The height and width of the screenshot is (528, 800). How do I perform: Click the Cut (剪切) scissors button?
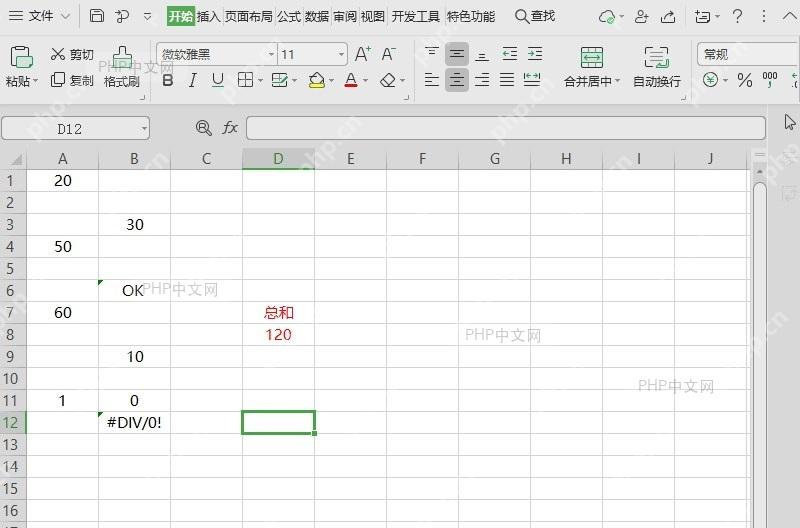pyautogui.click(x=72, y=54)
